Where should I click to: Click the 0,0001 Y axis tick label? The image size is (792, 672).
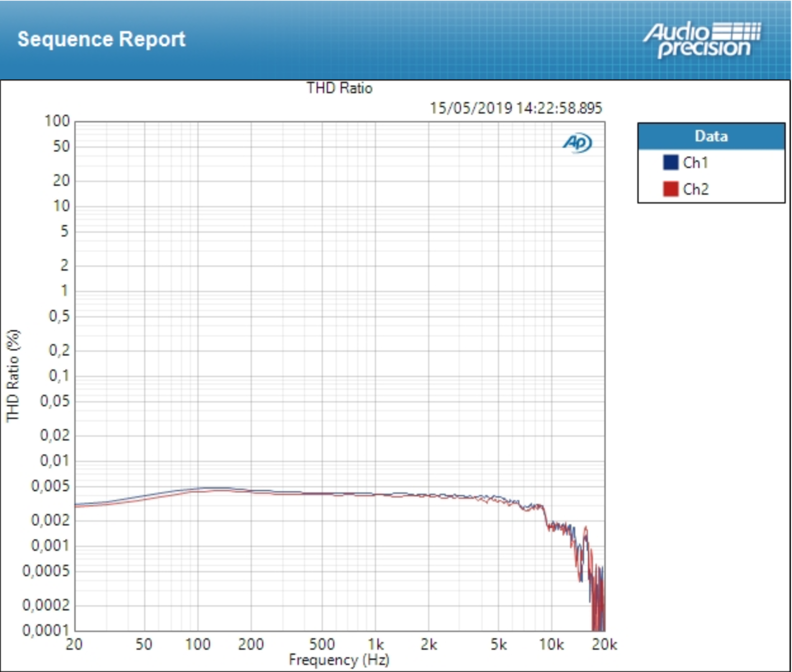46,630
